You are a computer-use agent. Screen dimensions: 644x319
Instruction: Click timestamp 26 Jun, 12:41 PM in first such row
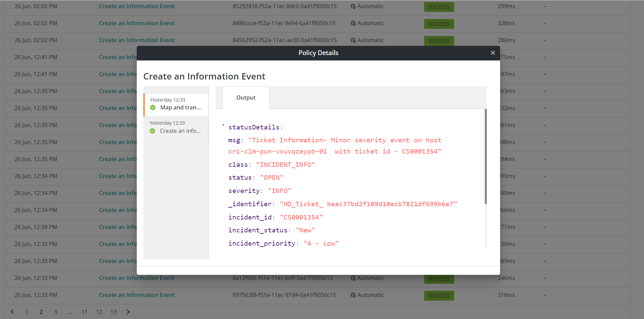(36, 57)
